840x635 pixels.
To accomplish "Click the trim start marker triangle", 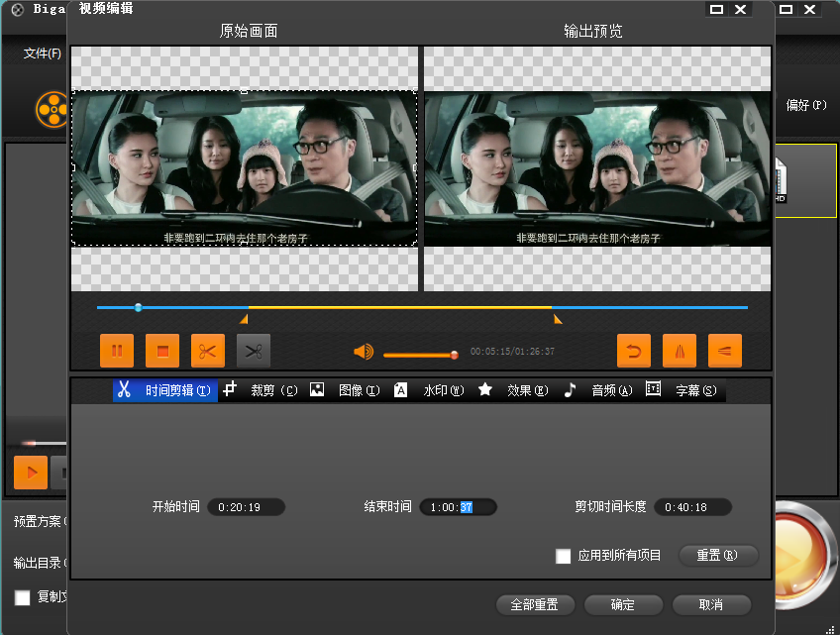I will click(244, 319).
